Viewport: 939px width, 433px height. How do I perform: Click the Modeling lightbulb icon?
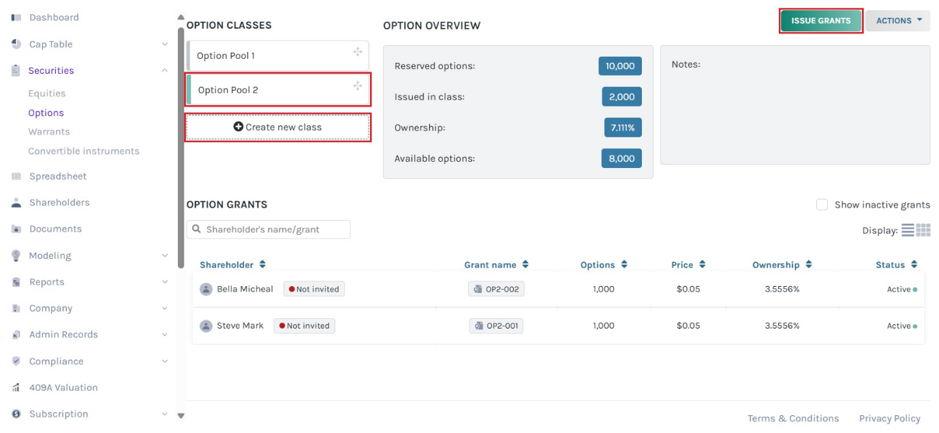coord(16,256)
